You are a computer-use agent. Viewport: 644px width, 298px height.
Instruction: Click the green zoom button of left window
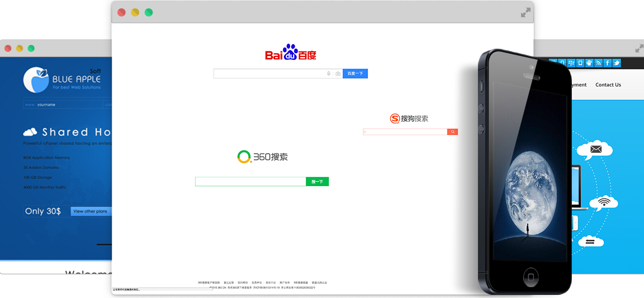click(x=31, y=48)
